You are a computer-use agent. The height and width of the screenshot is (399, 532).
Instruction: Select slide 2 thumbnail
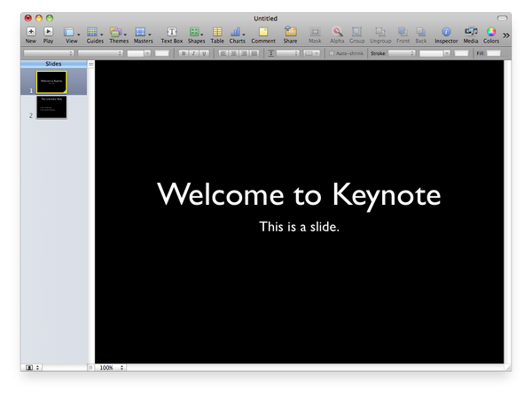[x=51, y=107]
